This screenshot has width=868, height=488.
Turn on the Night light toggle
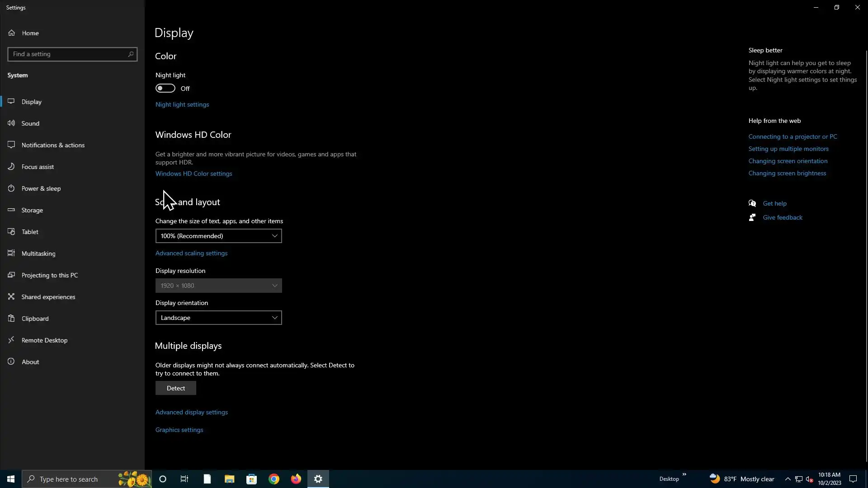pyautogui.click(x=165, y=88)
